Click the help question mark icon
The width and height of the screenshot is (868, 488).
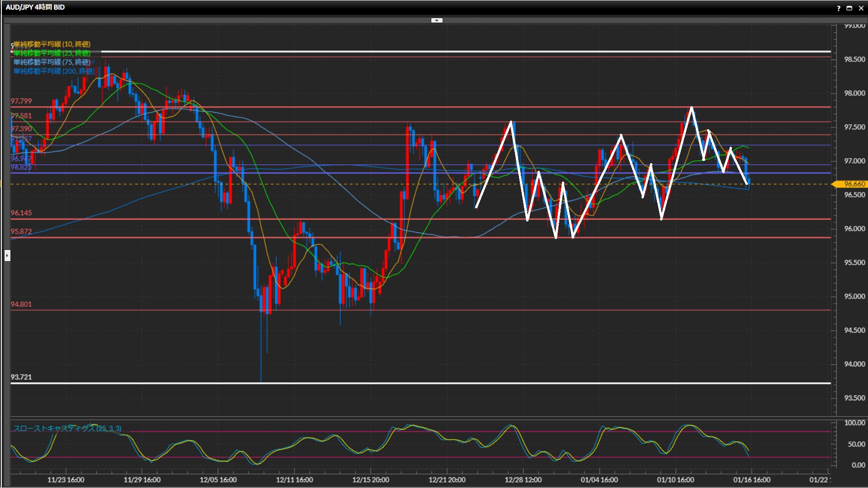[x=838, y=8]
